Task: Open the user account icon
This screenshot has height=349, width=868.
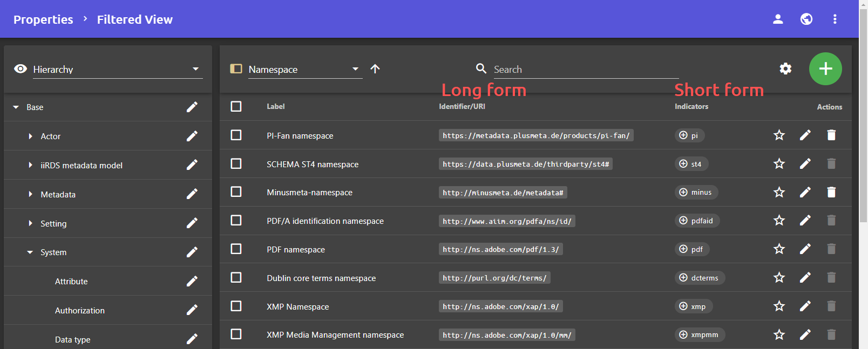Action: click(778, 19)
